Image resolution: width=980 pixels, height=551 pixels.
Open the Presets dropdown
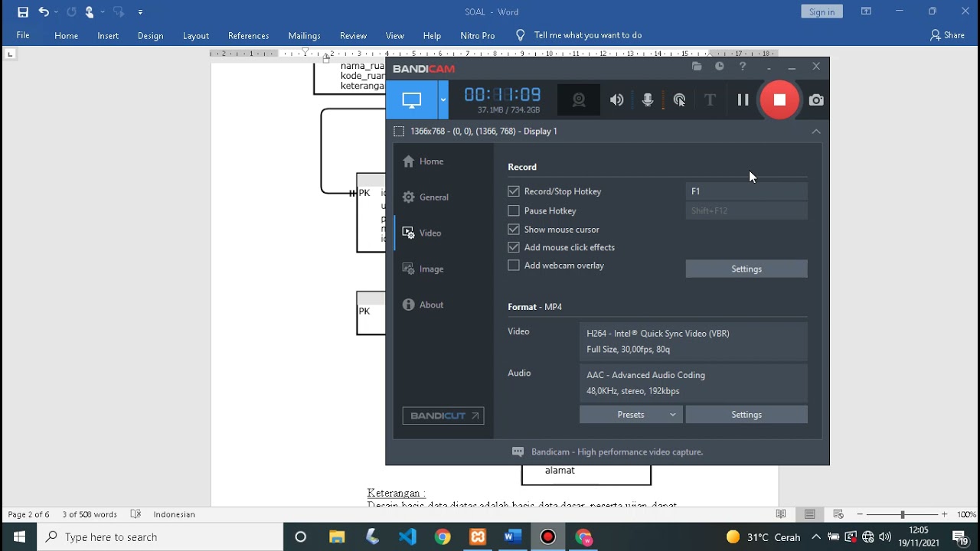631,415
